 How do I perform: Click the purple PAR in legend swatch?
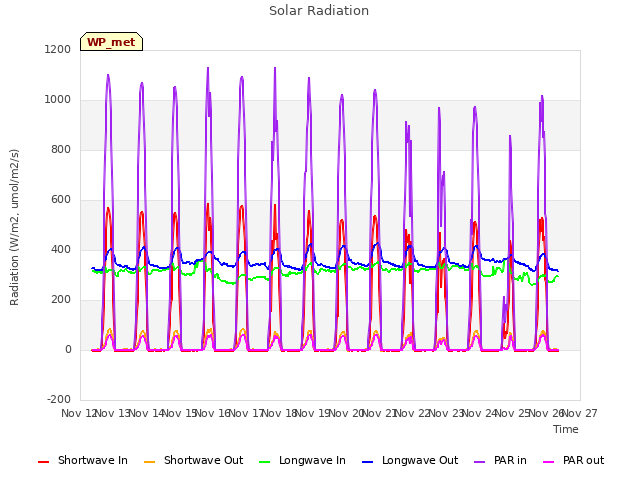pyautogui.click(x=480, y=462)
